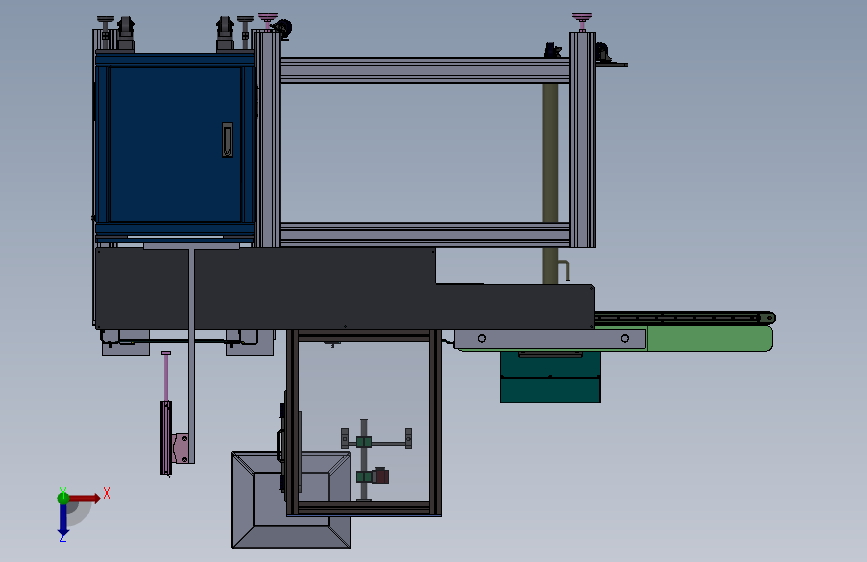Image resolution: width=867 pixels, height=562 pixels.
Task: Select the olive vertical post
Action: click(x=550, y=183)
